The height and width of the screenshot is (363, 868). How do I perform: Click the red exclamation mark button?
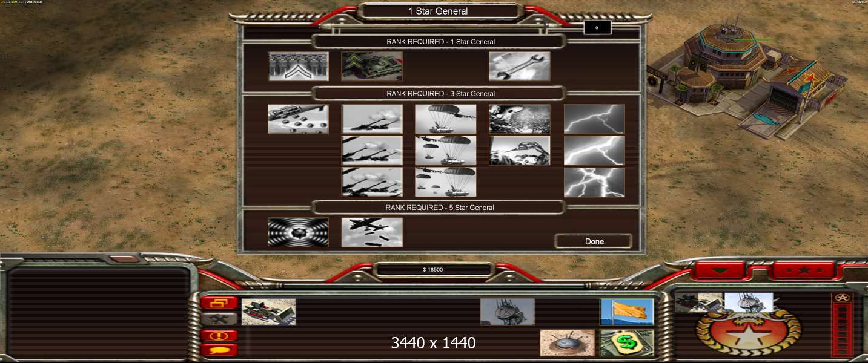click(219, 335)
